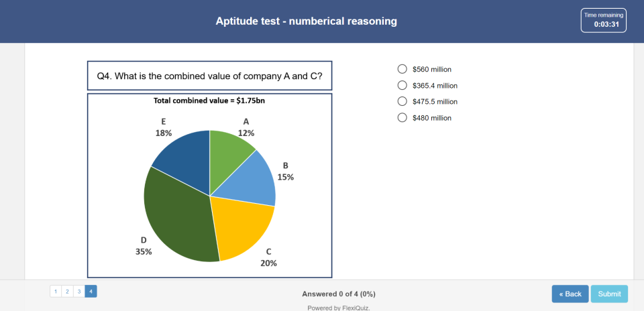
Task: Click the Time remaining countdown box
Action: 604,21
